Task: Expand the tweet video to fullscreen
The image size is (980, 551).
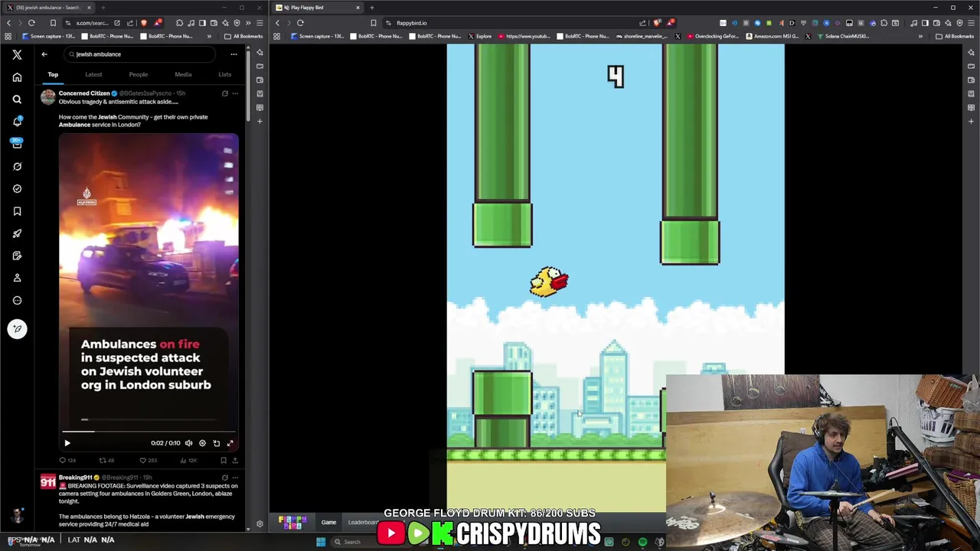Action: (230, 443)
